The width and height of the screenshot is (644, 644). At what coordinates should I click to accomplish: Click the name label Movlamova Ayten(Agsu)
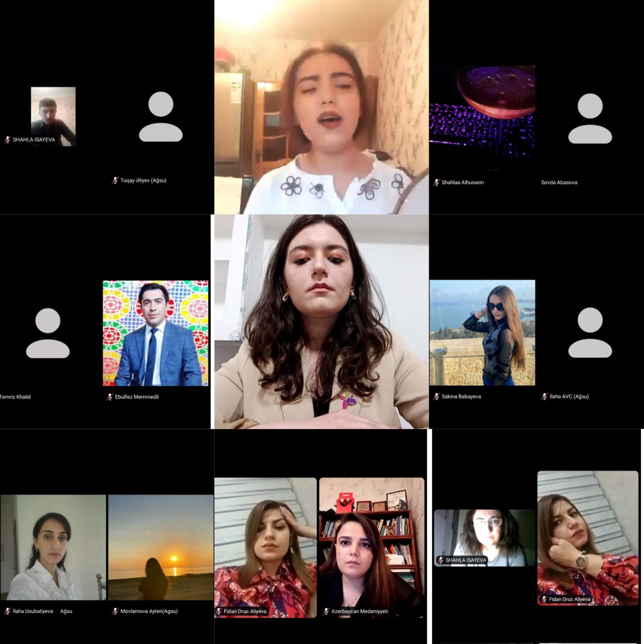pos(149,611)
